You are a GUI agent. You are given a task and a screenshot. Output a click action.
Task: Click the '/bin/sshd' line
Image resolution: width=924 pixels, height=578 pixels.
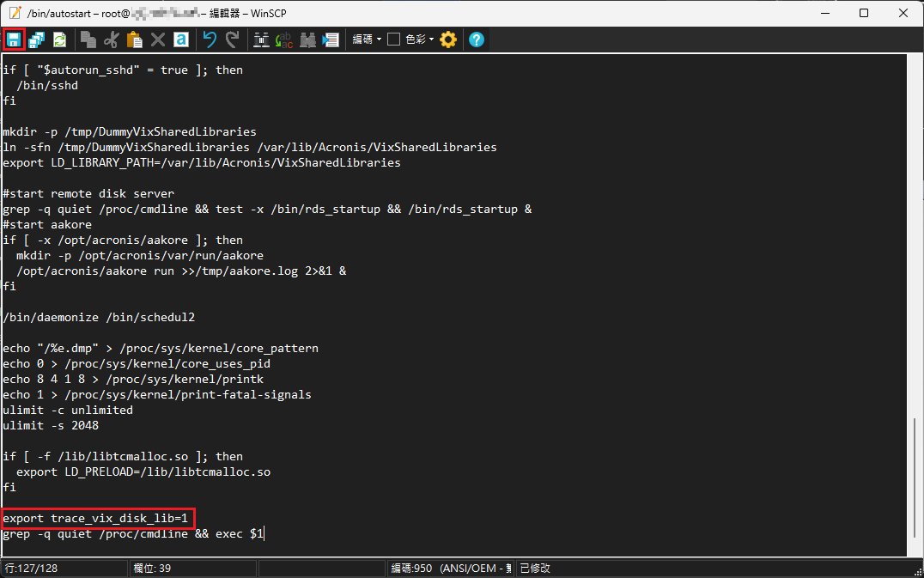(x=47, y=85)
